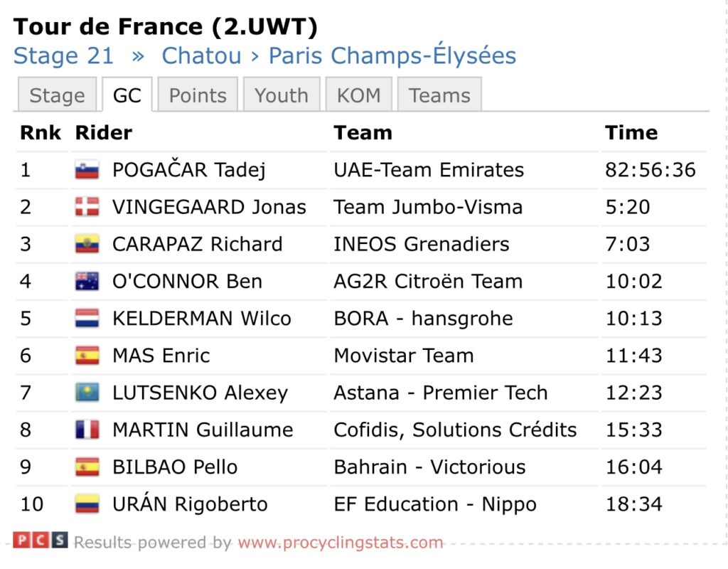The height and width of the screenshot is (569, 728).
Task: Show the KOM classification tab
Action: [358, 95]
